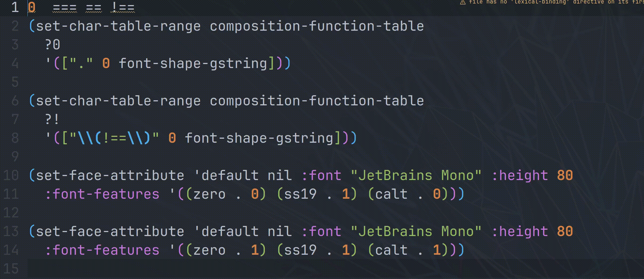Click the :height keyword on line 10
644x279 pixels.
coord(520,176)
